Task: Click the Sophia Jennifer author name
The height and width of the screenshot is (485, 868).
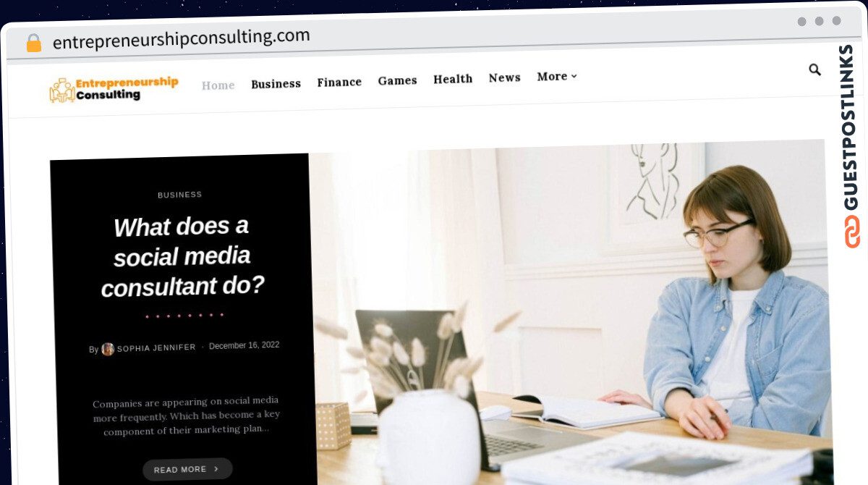Action: tap(156, 347)
